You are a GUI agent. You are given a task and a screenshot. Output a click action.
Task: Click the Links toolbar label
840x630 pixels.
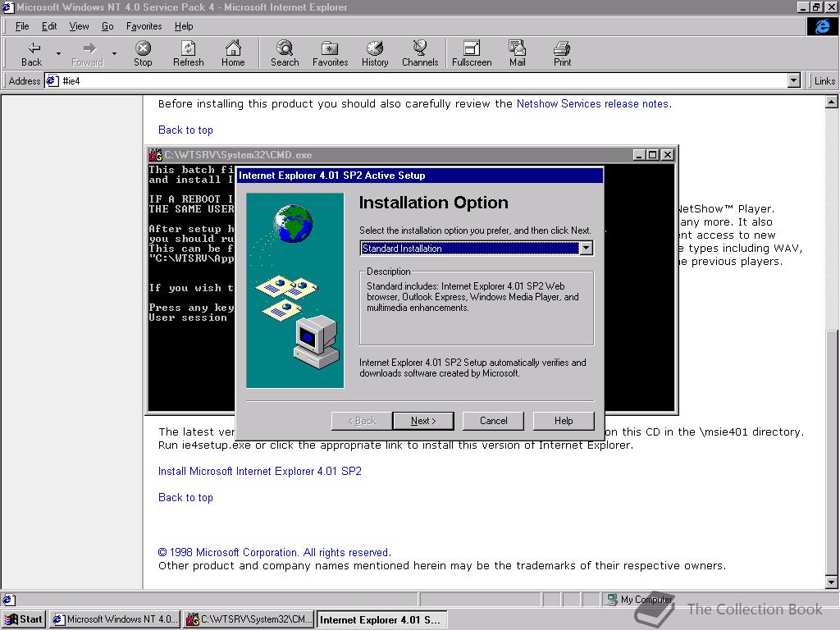click(824, 81)
